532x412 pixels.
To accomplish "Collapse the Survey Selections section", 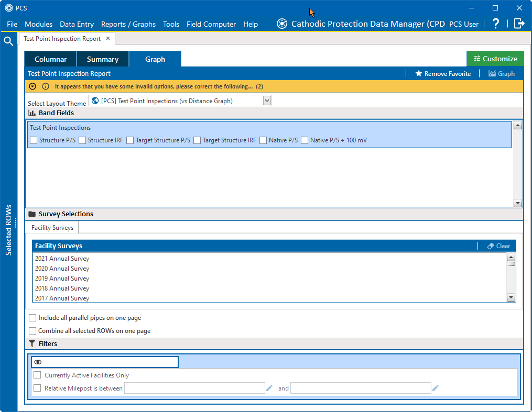I will [x=32, y=214].
